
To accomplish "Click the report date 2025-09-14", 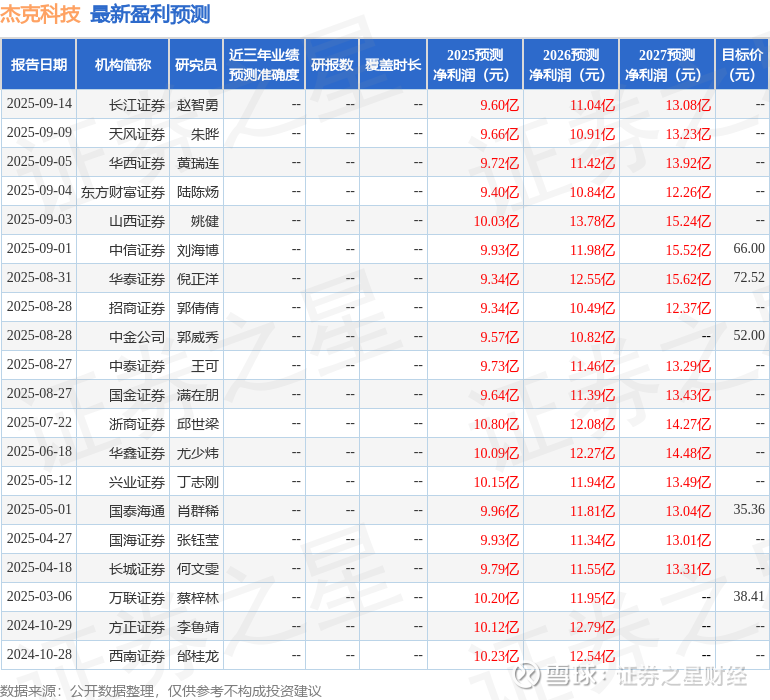I will tap(39, 103).
